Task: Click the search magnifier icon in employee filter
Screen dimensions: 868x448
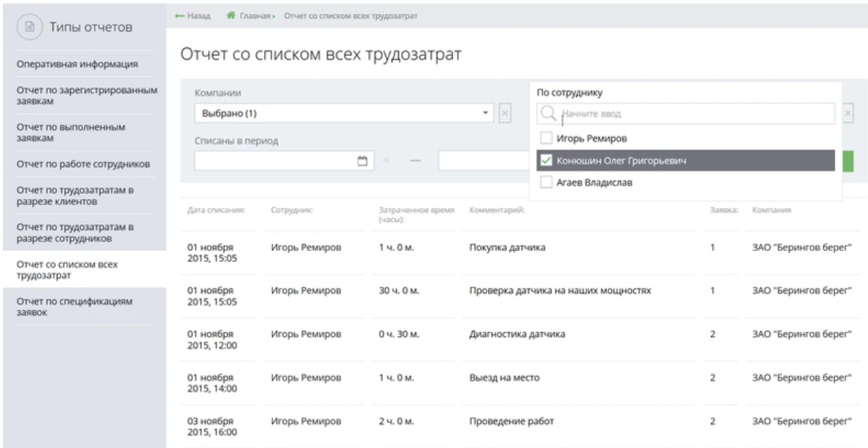Action: coord(548,114)
